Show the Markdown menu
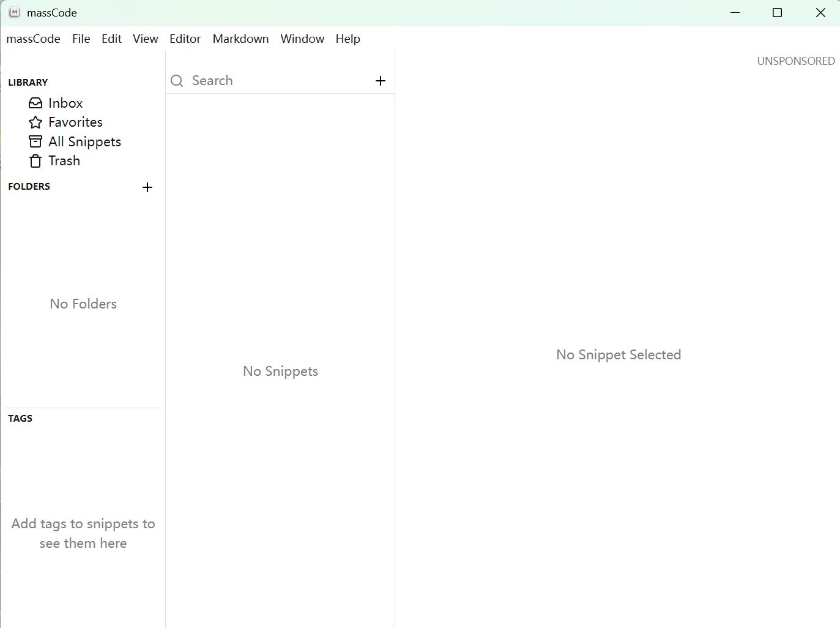The width and height of the screenshot is (840, 628). point(240,39)
